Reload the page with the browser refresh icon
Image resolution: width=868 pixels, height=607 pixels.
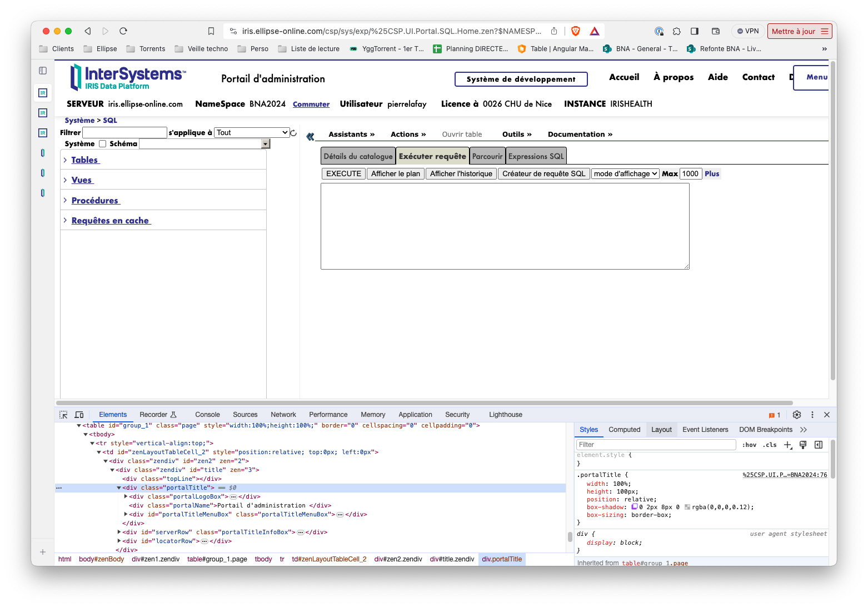[123, 31]
